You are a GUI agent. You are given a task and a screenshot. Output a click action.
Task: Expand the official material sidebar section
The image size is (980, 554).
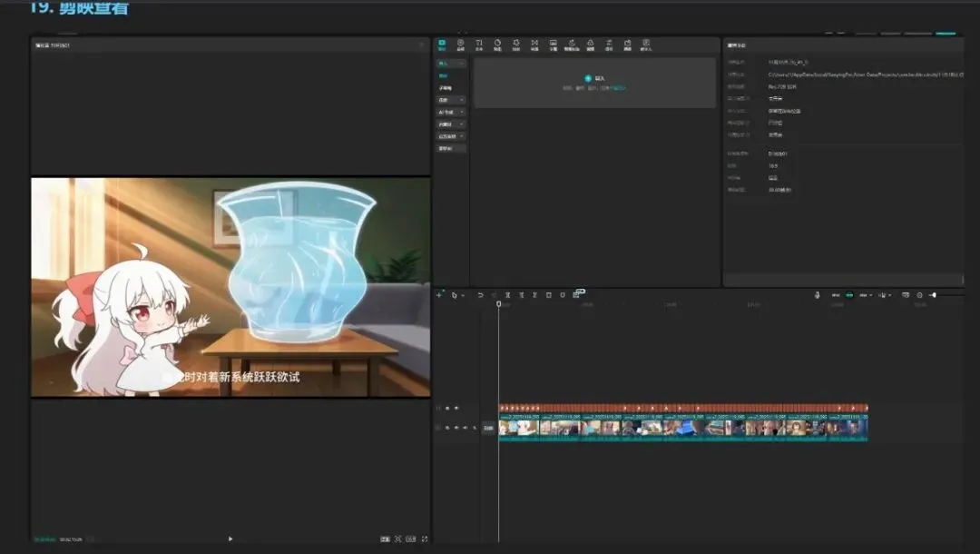(x=451, y=136)
